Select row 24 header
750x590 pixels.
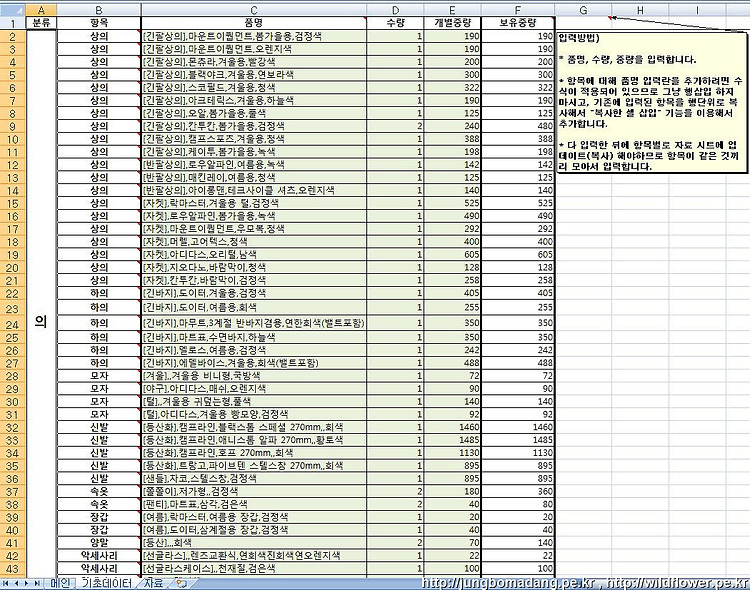tap(12, 323)
